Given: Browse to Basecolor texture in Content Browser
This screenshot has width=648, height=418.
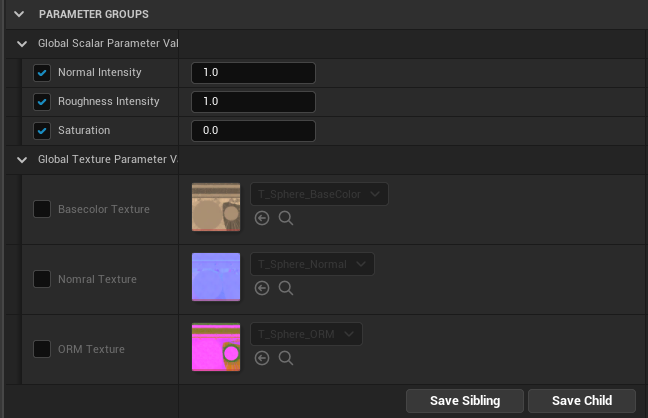Looking at the screenshot, I should tap(286, 218).
